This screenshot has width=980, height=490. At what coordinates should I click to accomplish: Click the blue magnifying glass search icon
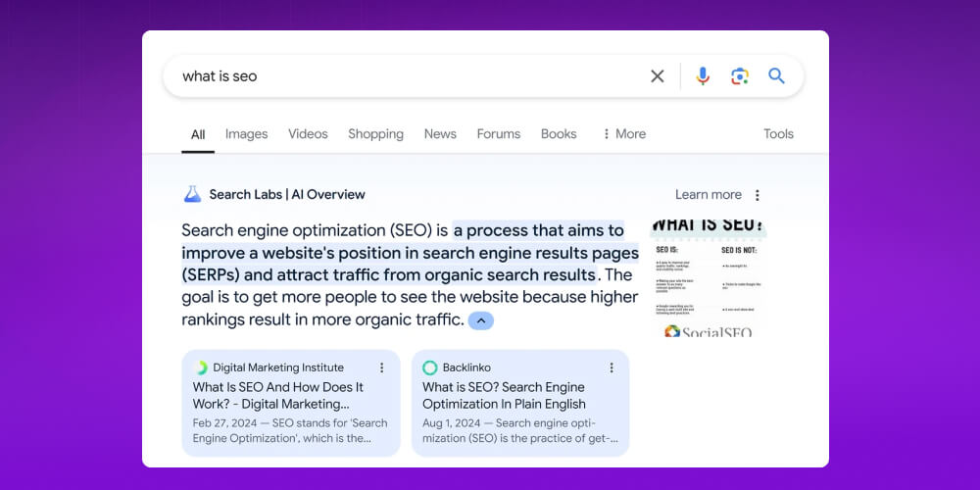(776, 76)
